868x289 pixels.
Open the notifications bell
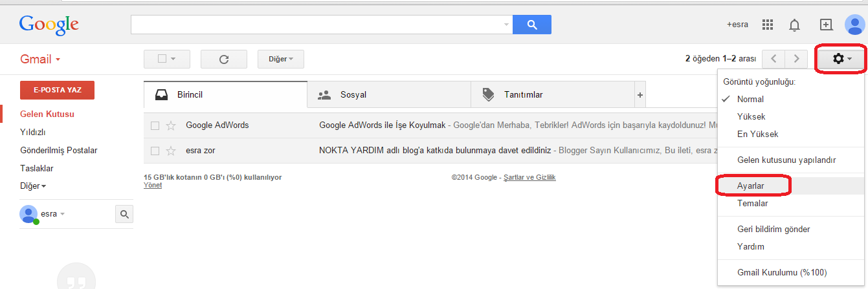coord(794,25)
